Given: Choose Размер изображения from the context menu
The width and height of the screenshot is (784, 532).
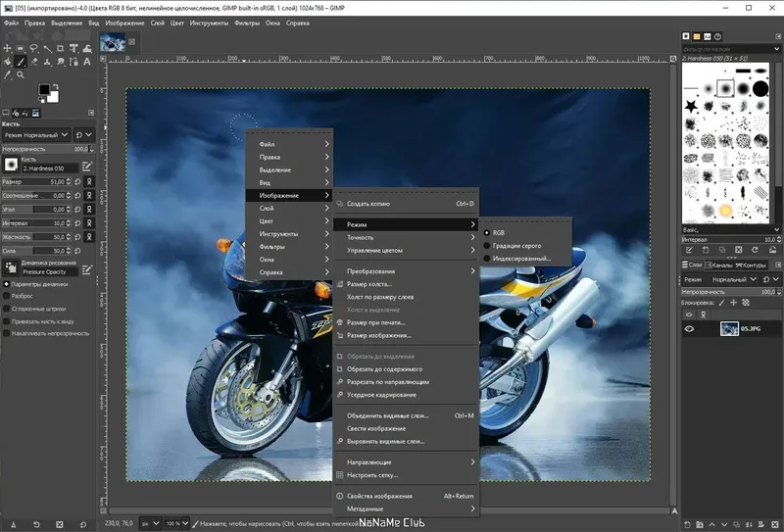Looking at the screenshot, I should [x=378, y=335].
